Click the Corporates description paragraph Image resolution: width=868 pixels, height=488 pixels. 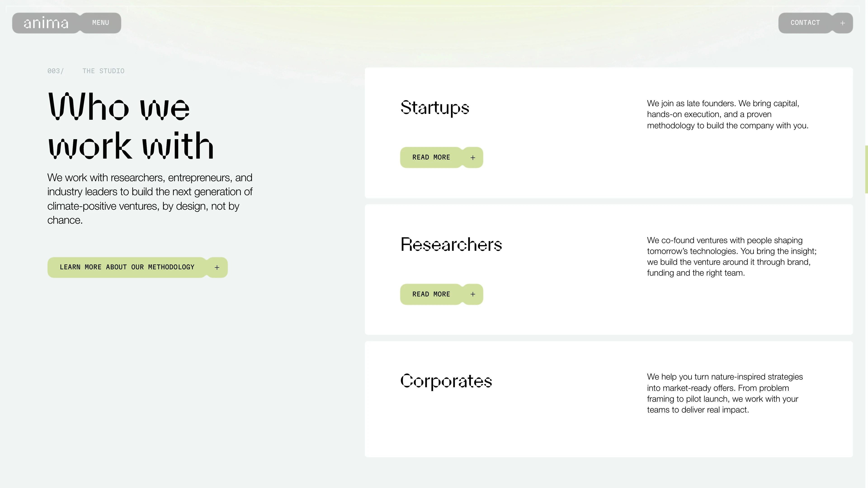[x=724, y=393]
